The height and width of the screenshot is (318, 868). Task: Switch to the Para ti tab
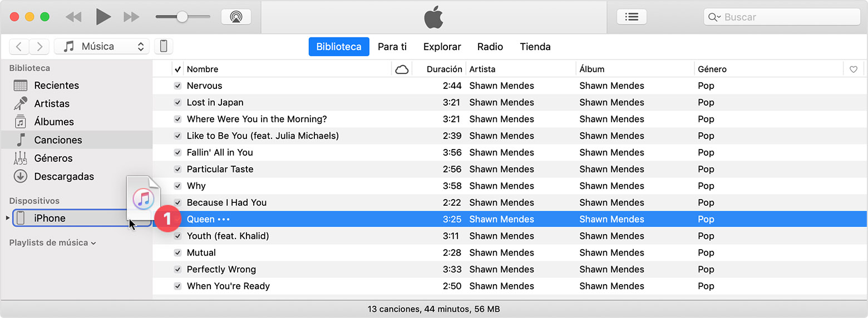tap(392, 47)
